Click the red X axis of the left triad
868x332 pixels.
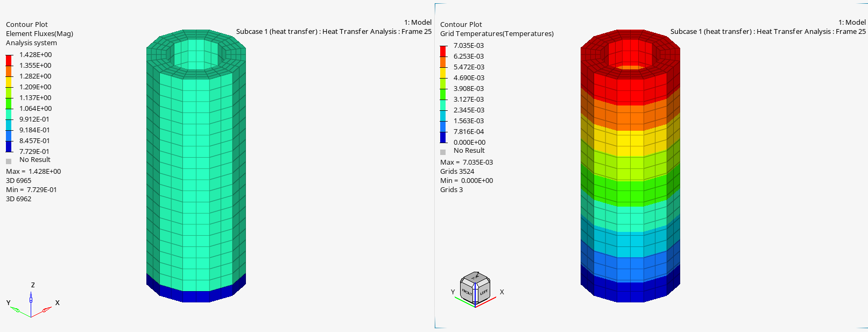pyautogui.click(x=44, y=310)
